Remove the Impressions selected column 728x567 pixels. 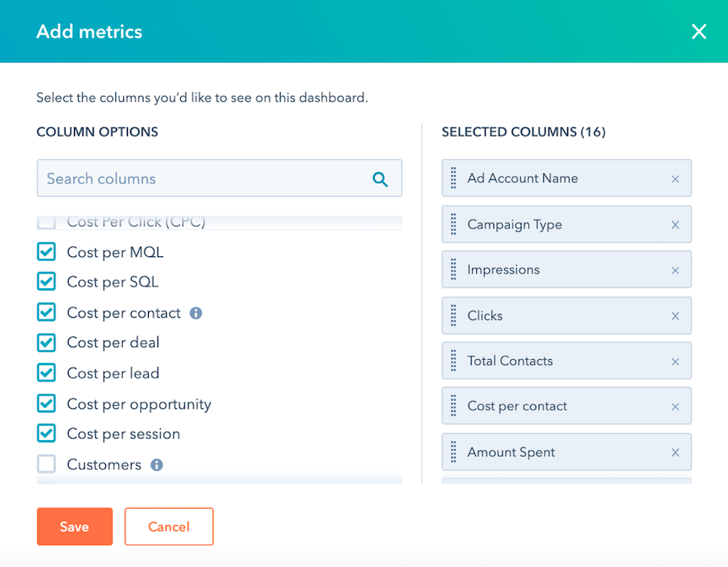click(675, 270)
